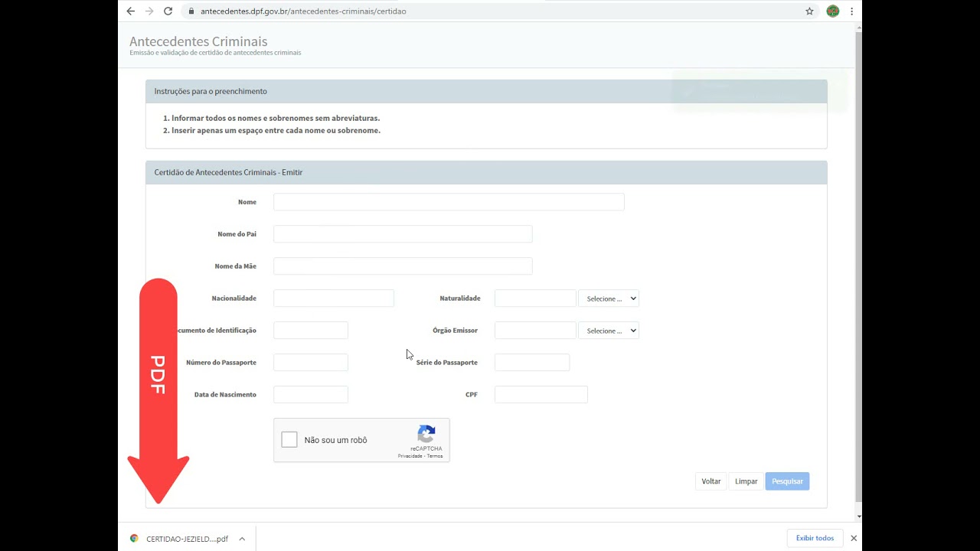Click the Naturalidade text field

pos(535,298)
